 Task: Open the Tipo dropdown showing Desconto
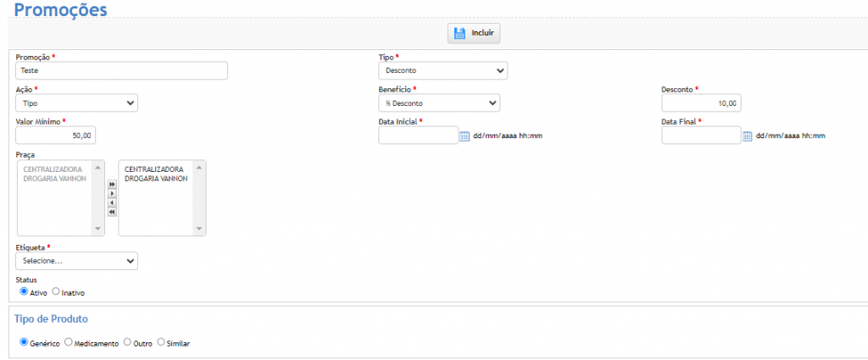point(442,70)
